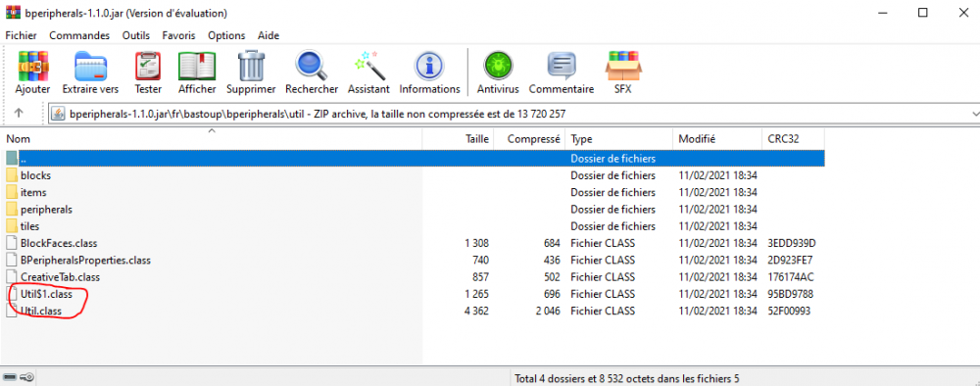The height and width of the screenshot is (386, 980).
Task: Maximize the WinRAR window
Action: click(x=922, y=13)
